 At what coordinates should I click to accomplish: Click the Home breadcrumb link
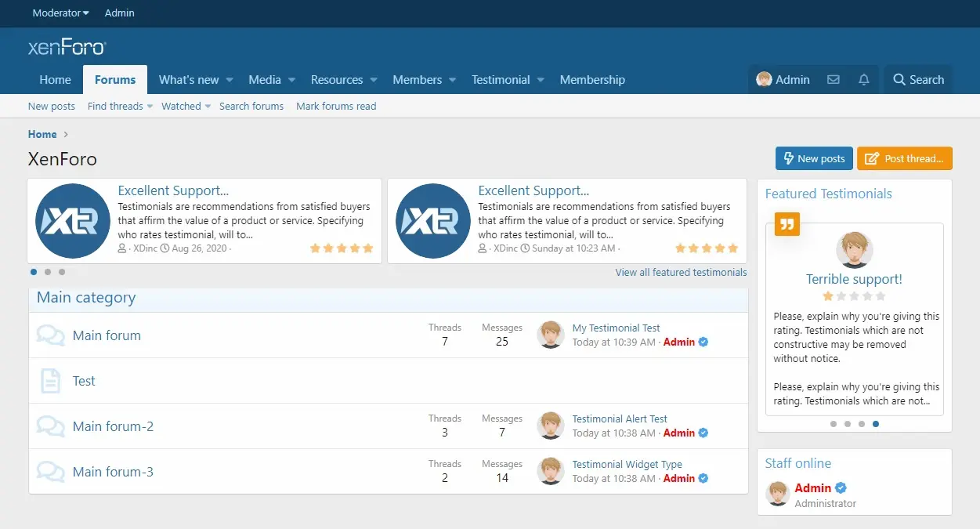42,134
